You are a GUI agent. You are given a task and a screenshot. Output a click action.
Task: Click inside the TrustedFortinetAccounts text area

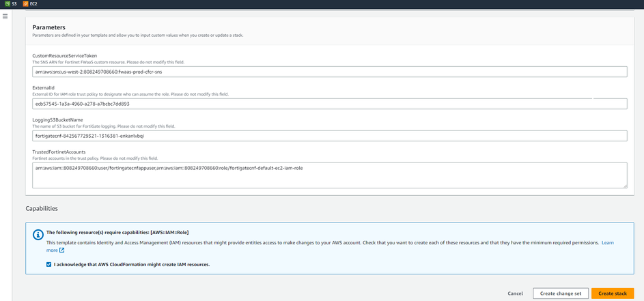tap(329, 175)
